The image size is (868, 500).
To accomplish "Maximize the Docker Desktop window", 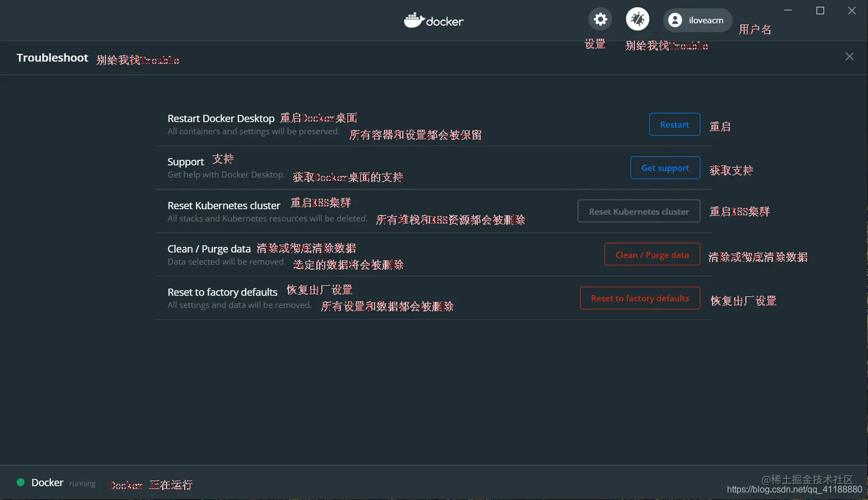I will pos(820,10).
